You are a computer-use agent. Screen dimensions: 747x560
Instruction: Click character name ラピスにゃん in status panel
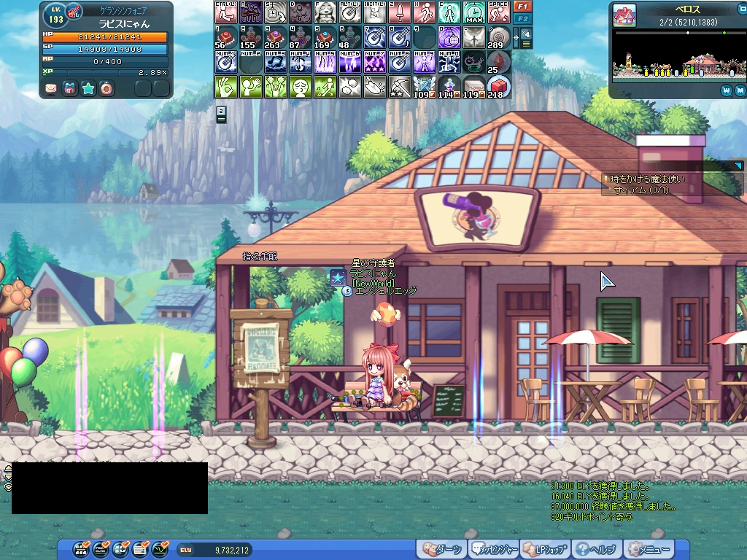click(x=124, y=24)
